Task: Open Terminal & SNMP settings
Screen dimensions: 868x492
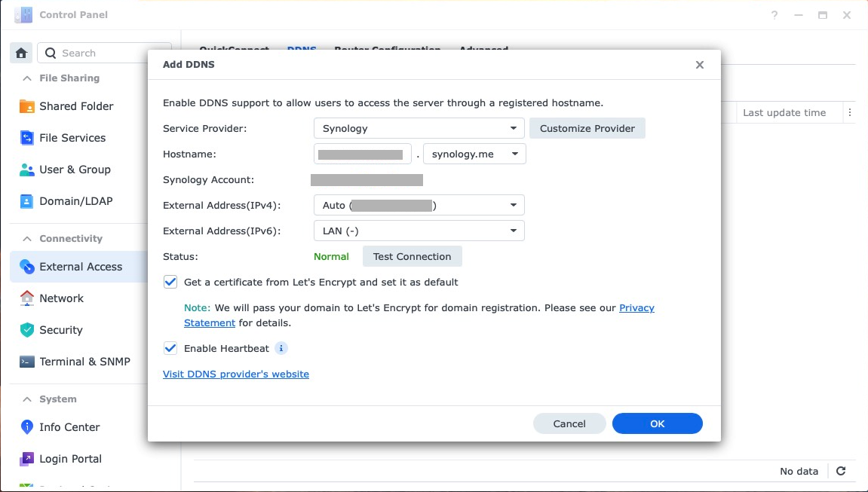Action: (84, 362)
